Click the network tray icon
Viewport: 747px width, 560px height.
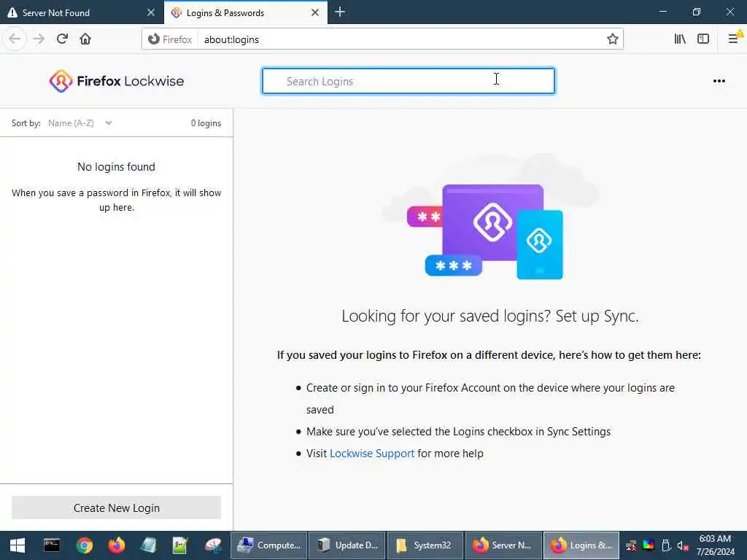coord(631,545)
